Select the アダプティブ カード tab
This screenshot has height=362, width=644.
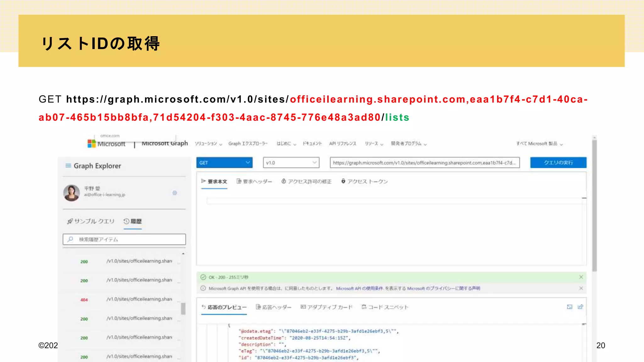pos(327,307)
